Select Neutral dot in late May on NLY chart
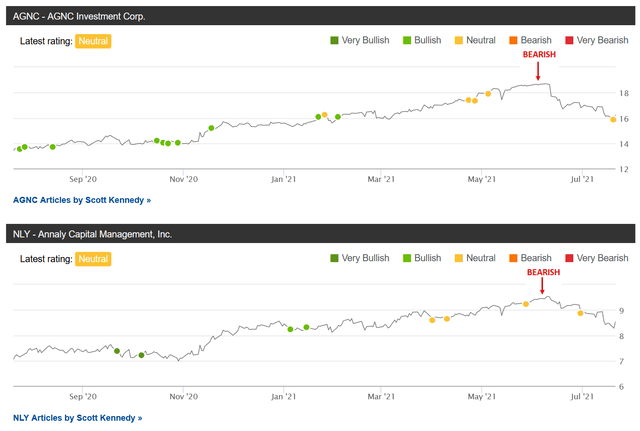This screenshot has height=431, width=640. click(526, 304)
